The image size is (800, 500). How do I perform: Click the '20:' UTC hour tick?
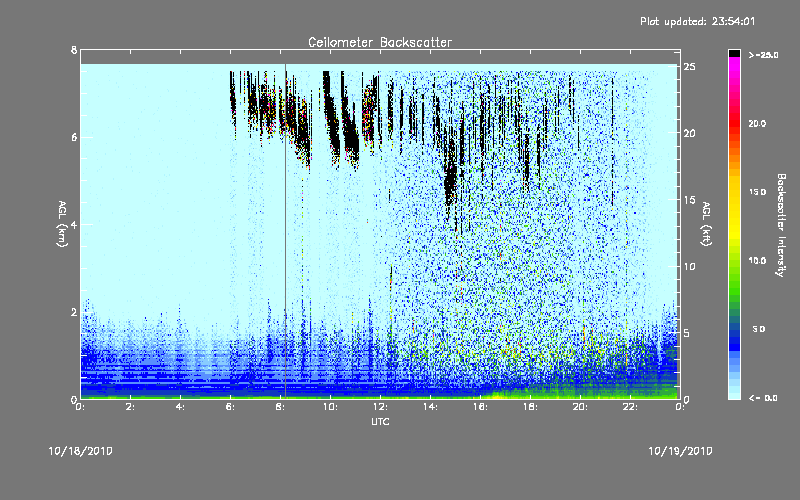coord(580,407)
